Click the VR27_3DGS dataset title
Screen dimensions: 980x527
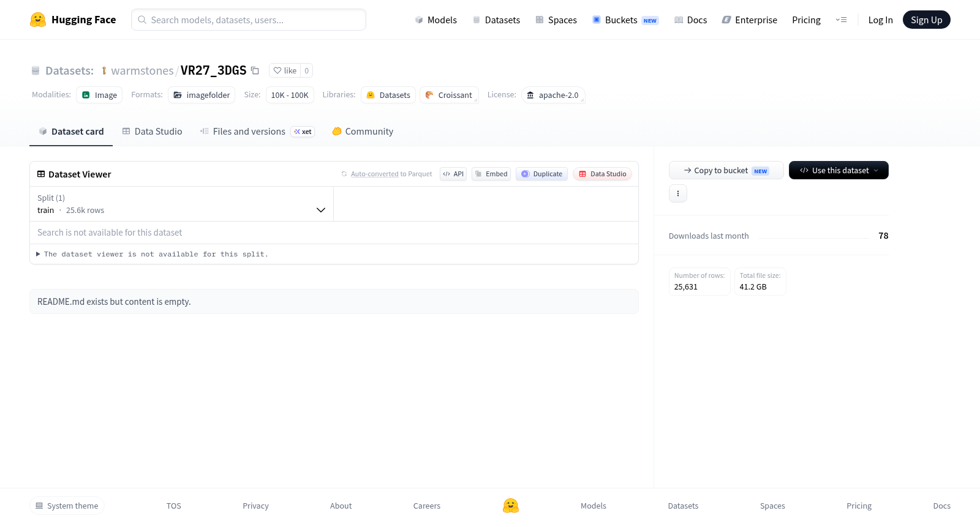click(213, 70)
